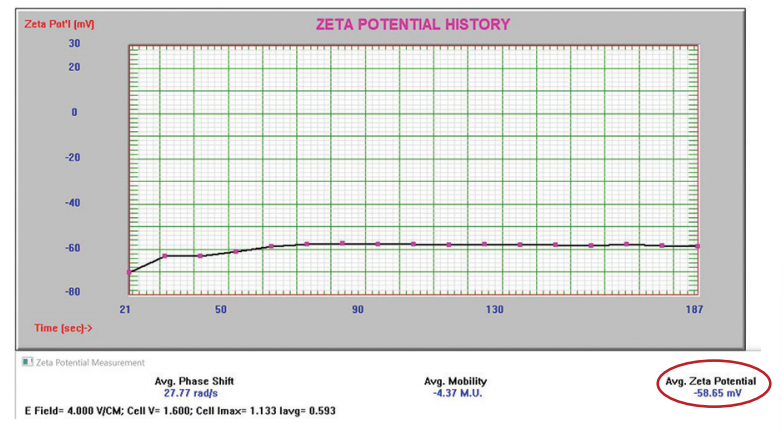Click the -80 tick on the y-axis
The height and width of the screenshot is (433, 783).
click(72, 292)
